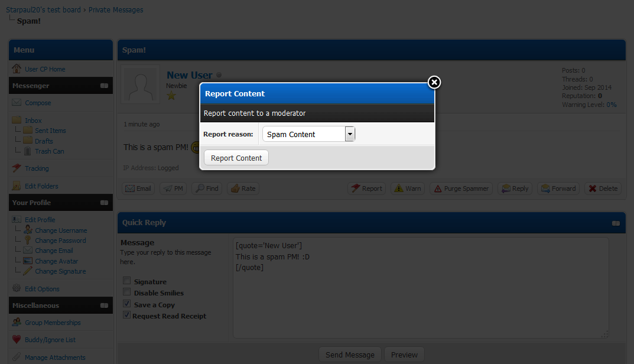Click the Tracking flag icon
This screenshot has height=364, width=634.
coord(17,167)
